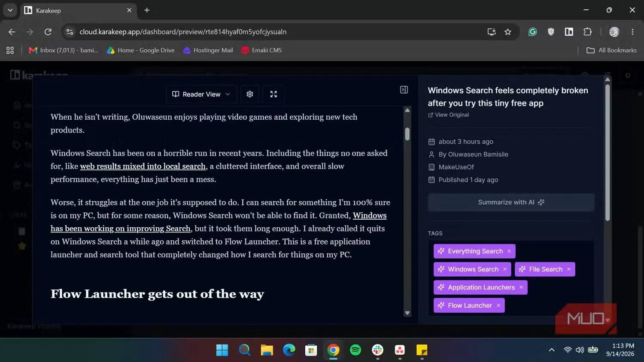Open the Reader View dropdown
This screenshot has height=362, width=644.
[x=201, y=94]
